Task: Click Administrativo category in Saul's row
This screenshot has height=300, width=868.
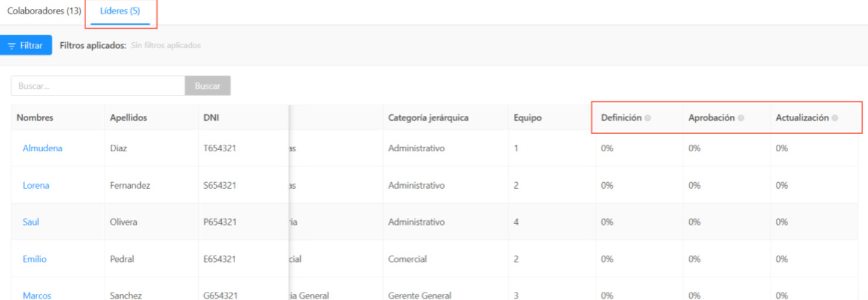Action: pos(416,222)
